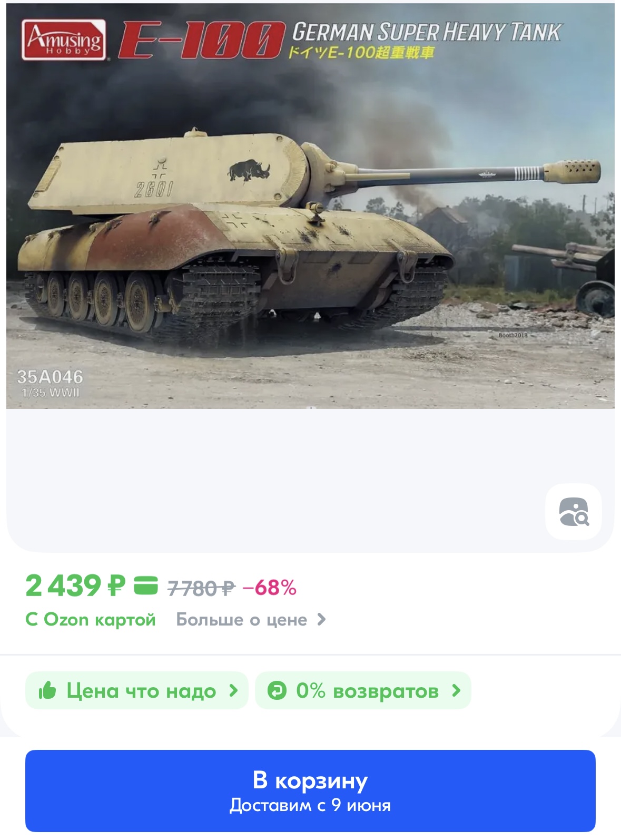
Task: Tap the Доставим с 9 июня text
Action: coord(310,805)
